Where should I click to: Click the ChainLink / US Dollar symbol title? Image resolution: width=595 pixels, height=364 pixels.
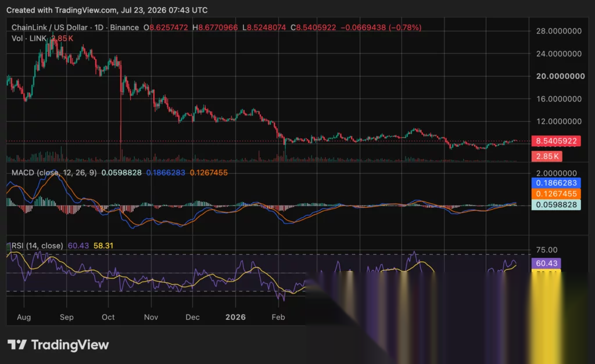[51, 27]
